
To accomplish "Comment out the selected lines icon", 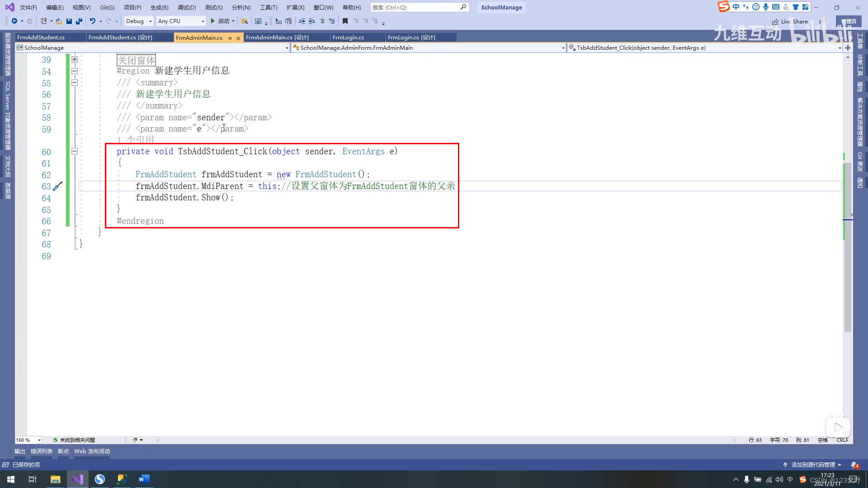I will 322,21.
